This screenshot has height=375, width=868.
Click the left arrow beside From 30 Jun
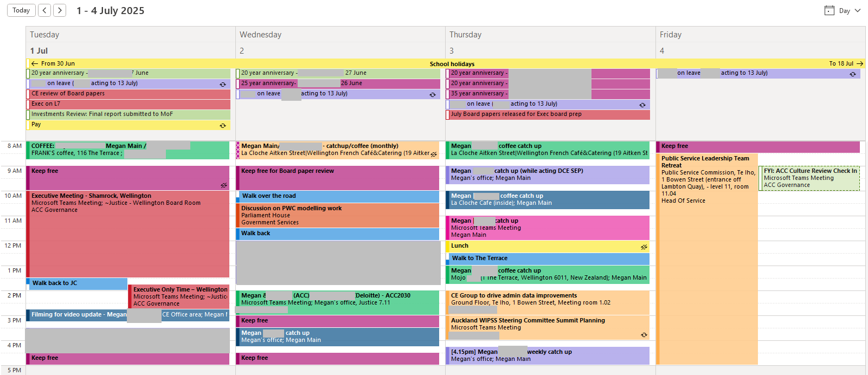[x=35, y=63]
